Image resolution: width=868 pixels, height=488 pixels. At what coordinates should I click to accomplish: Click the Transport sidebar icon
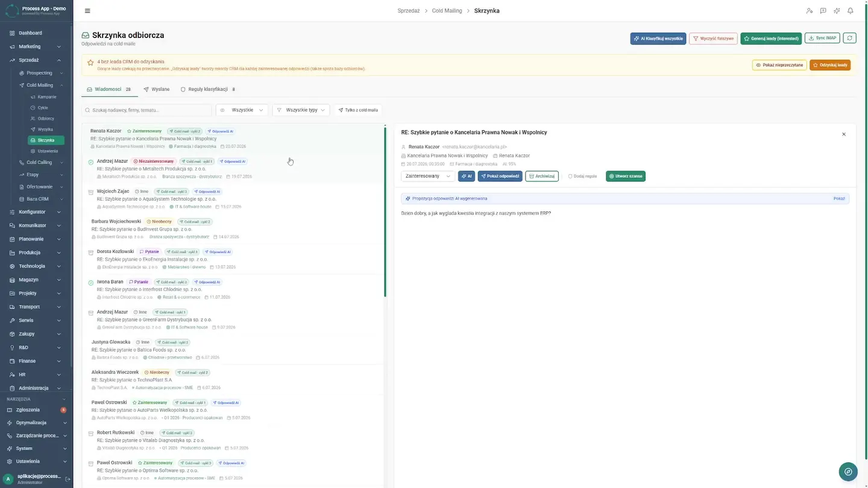[x=12, y=307]
